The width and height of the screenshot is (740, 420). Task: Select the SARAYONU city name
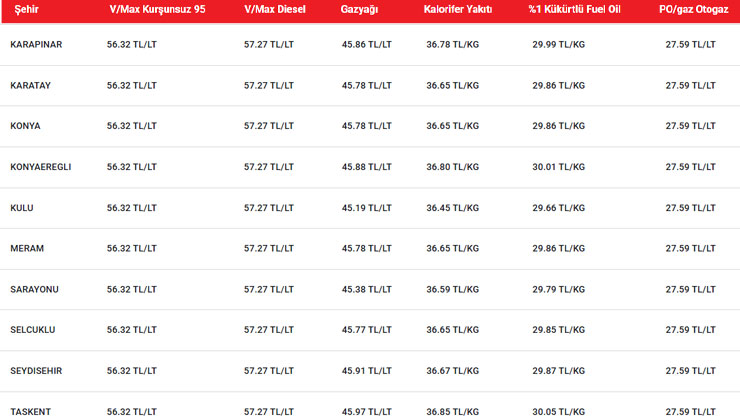tap(34, 289)
